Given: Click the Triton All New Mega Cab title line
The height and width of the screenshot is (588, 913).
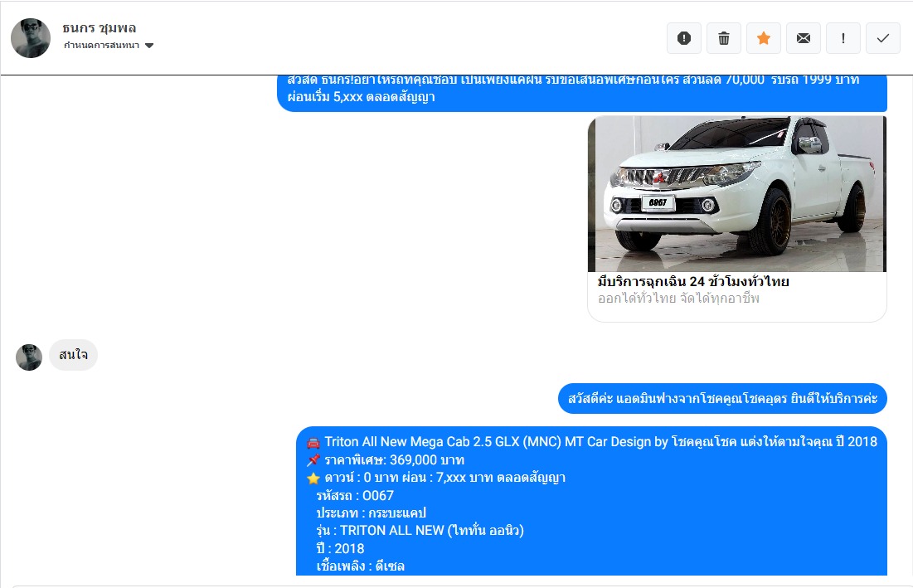Looking at the screenshot, I should [591, 442].
